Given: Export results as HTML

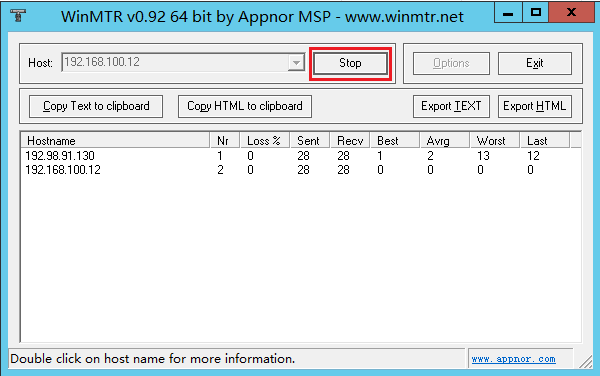Looking at the screenshot, I should pyautogui.click(x=535, y=106).
